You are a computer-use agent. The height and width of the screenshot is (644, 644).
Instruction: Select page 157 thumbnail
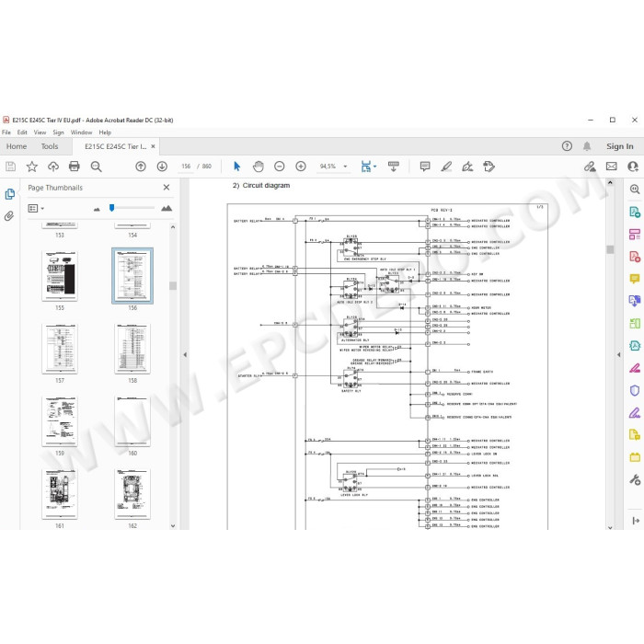(x=60, y=349)
